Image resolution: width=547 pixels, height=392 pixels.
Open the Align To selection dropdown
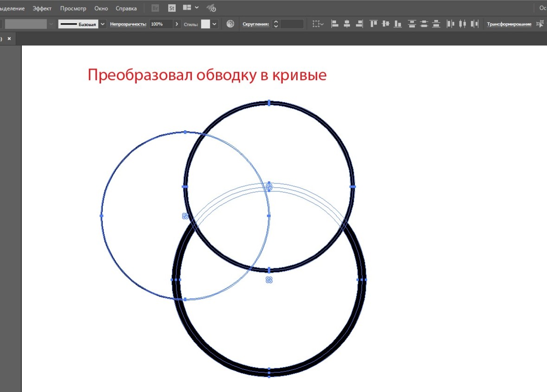(x=318, y=24)
